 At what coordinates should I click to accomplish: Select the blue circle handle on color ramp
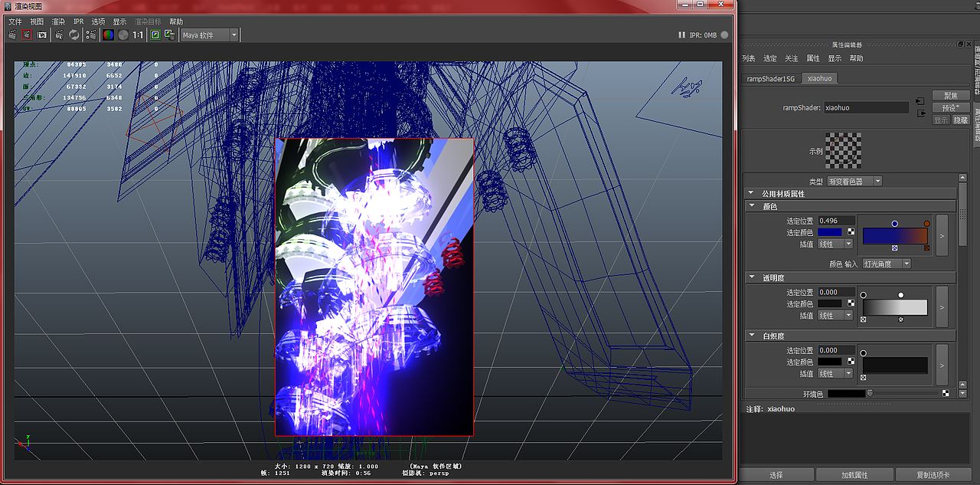(895, 224)
